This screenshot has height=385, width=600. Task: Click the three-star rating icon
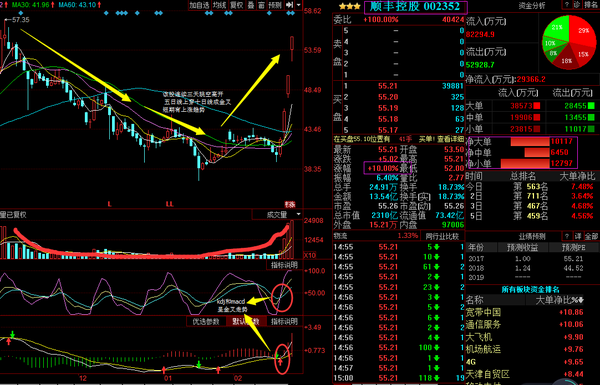click(x=350, y=6)
